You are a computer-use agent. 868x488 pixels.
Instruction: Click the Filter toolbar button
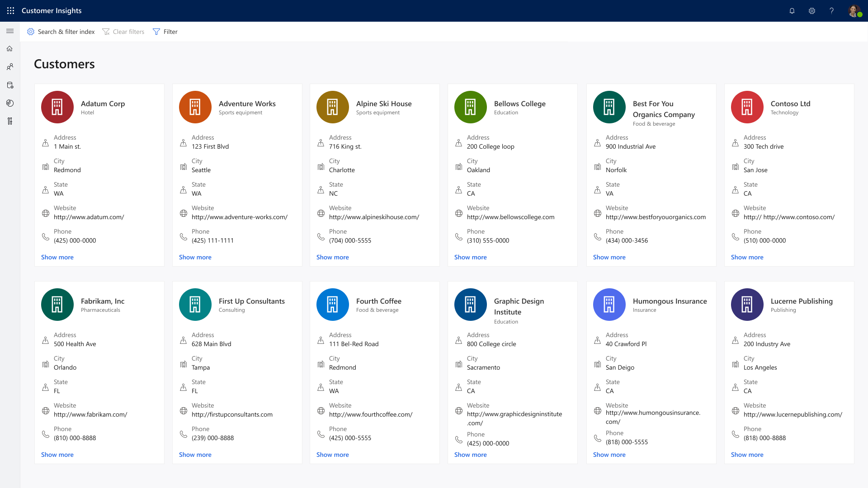(165, 32)
